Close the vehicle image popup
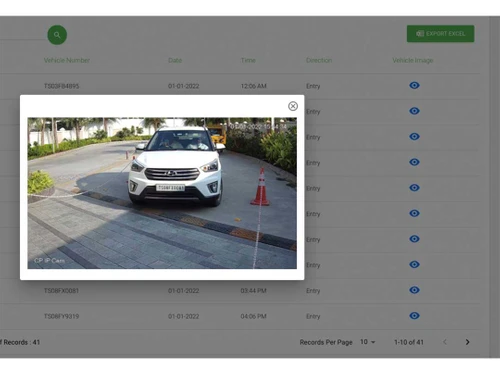Image resolution: width=500 pixels, height=375 pixels. tap(293, 106)
